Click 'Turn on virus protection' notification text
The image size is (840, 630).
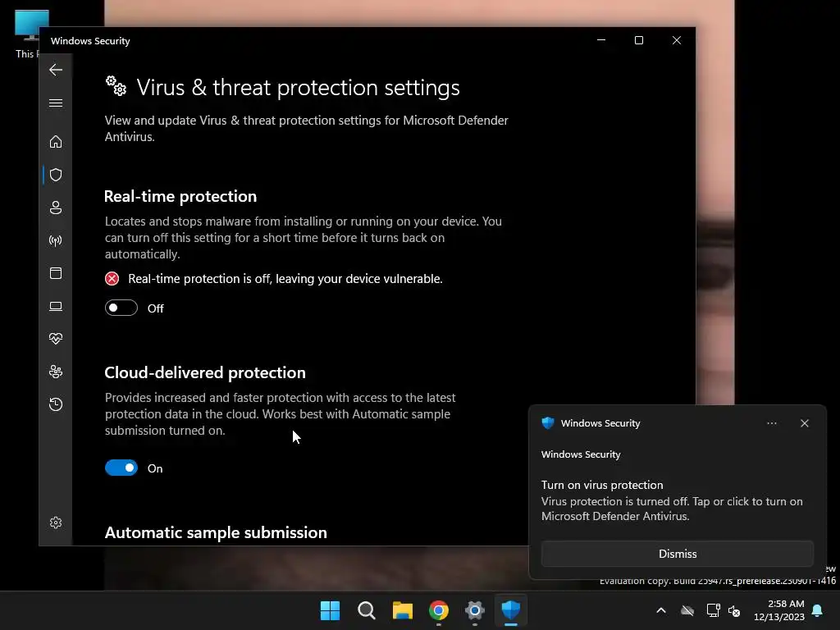[x=602, y=485]
